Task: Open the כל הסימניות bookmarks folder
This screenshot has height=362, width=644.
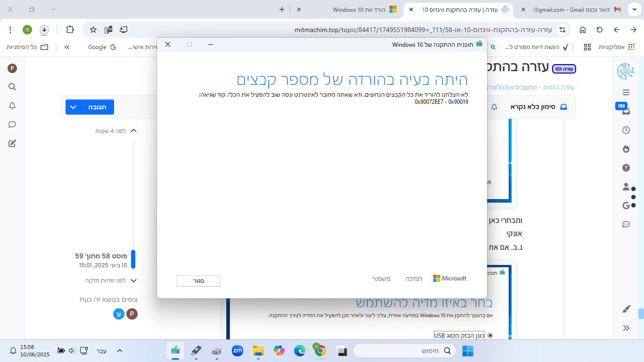Action: (27, 47)
